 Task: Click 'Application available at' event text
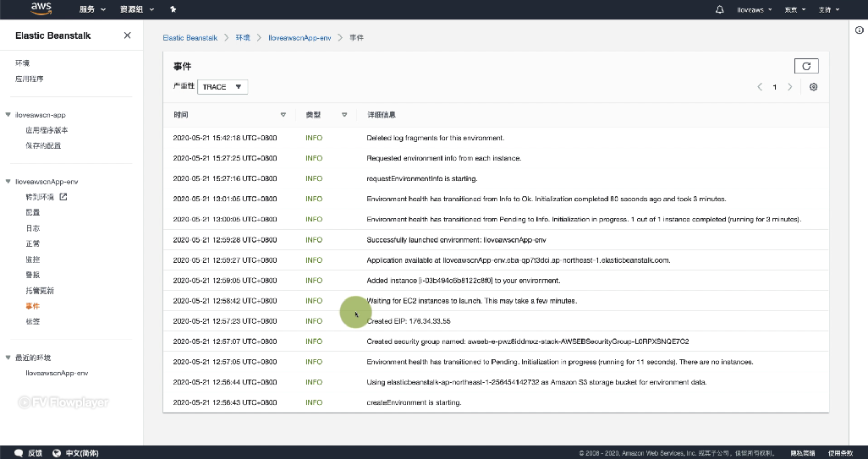pos(518,260)
